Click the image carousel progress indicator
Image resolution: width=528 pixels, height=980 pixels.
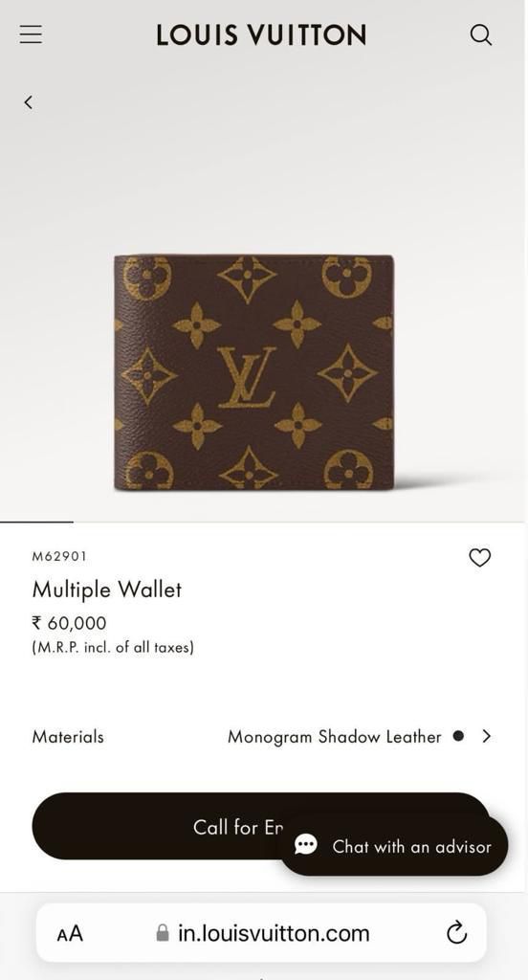(36, 522)
